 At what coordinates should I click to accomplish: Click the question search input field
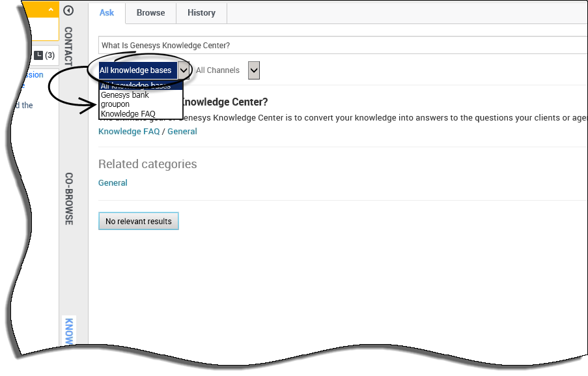point(326,45)
